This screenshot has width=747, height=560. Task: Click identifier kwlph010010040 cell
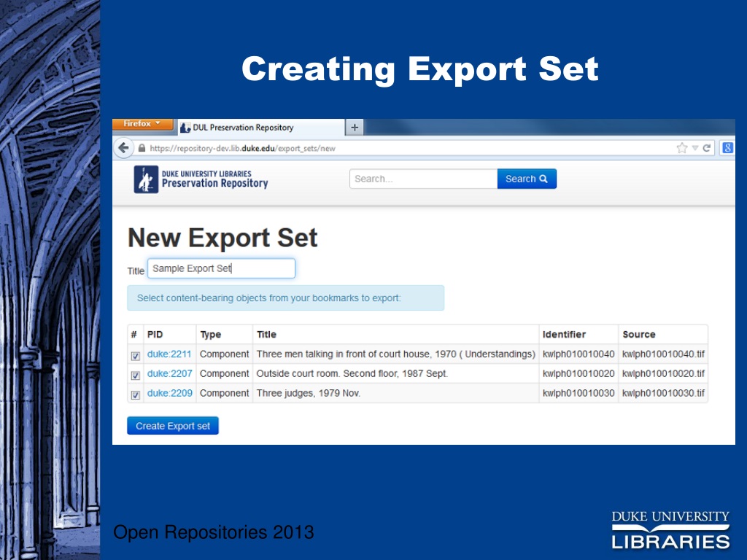[x=578, y=354]
